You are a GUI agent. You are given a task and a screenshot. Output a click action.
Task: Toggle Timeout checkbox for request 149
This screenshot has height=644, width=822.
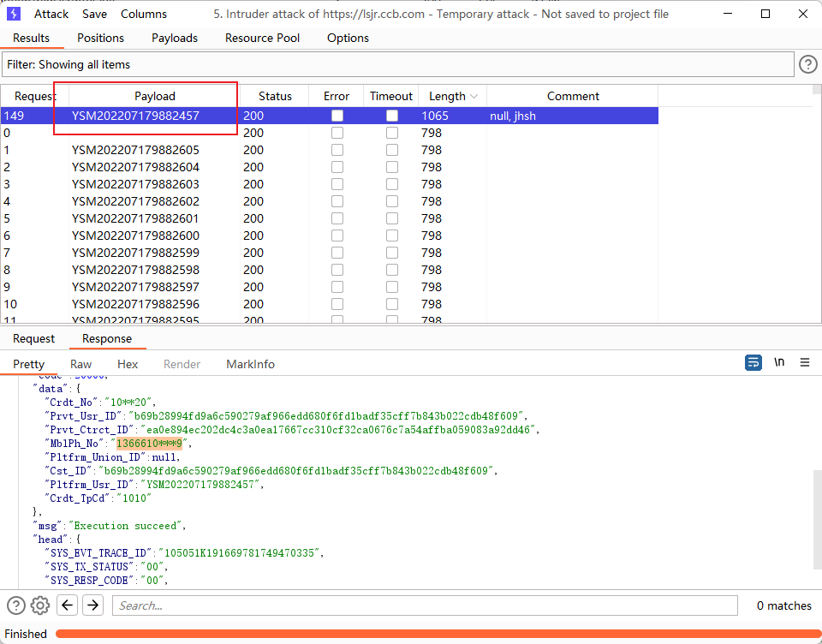[x=391, y=116]
